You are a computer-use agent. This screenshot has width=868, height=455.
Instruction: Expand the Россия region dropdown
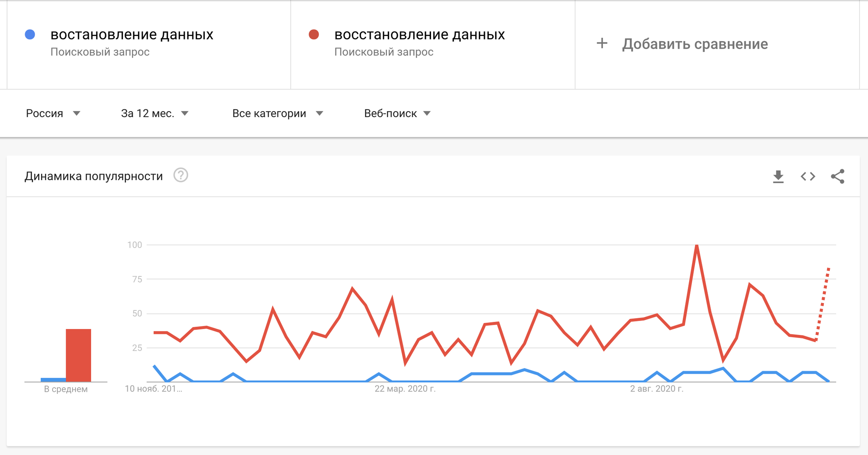tap(53, 113)
